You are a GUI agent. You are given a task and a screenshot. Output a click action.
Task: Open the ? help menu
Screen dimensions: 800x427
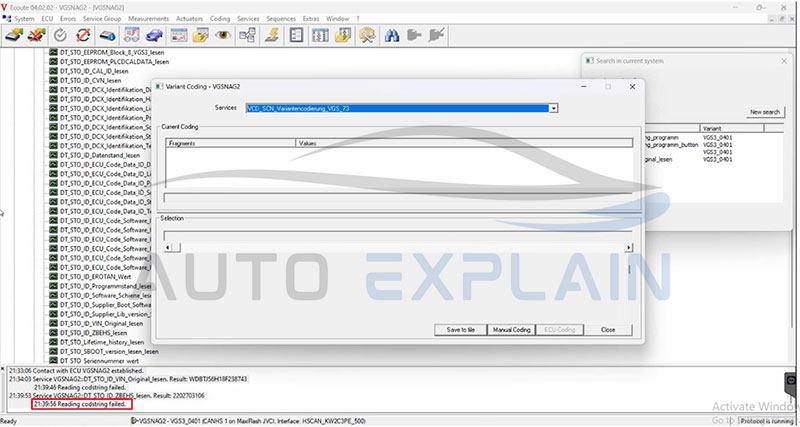tap(358, 19)
